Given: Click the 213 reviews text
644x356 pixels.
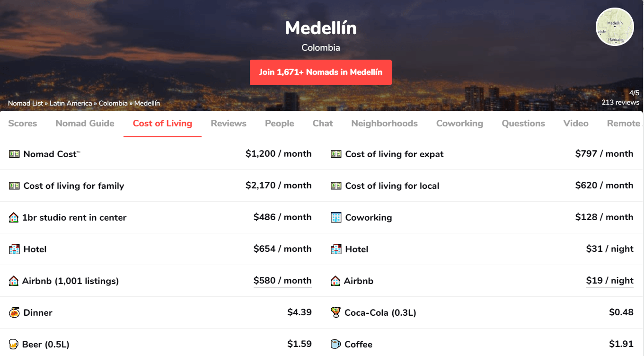Looking at the screenshot, I should [x=620, y=102].
